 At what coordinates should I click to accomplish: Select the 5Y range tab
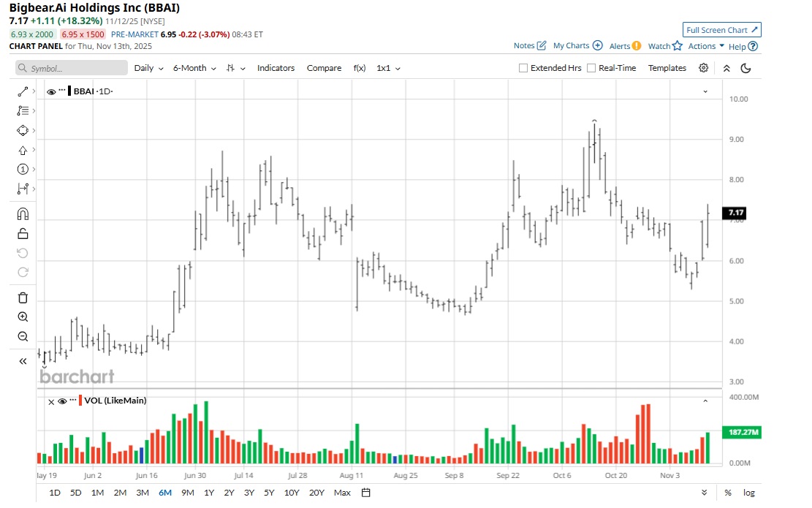(269, 493)
